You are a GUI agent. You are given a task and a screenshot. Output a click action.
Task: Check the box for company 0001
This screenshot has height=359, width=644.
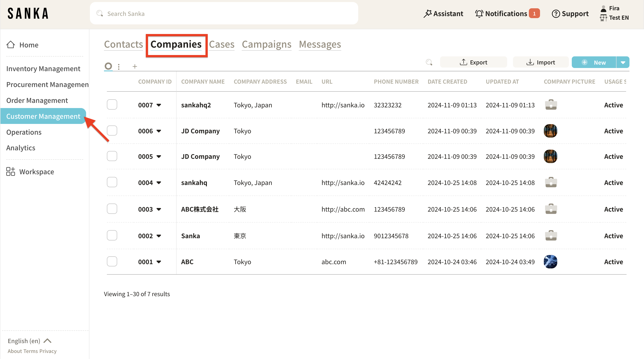pyautogui.click(x=112, y=261)
